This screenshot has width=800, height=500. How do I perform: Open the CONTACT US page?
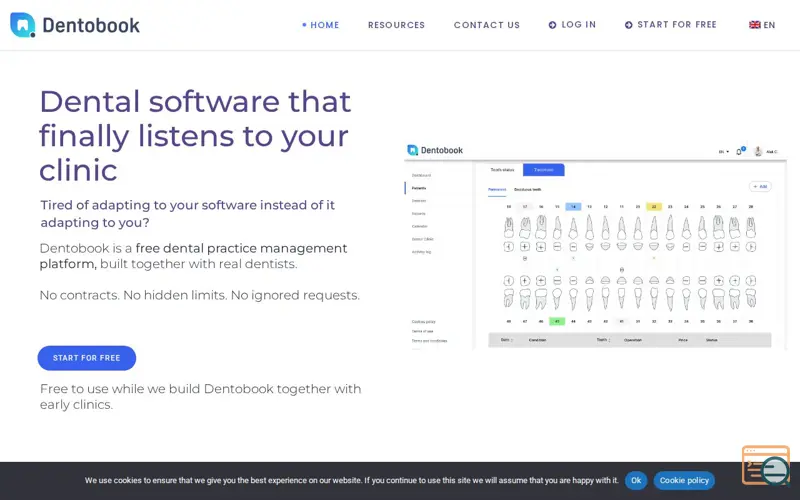tap(487, 25)
